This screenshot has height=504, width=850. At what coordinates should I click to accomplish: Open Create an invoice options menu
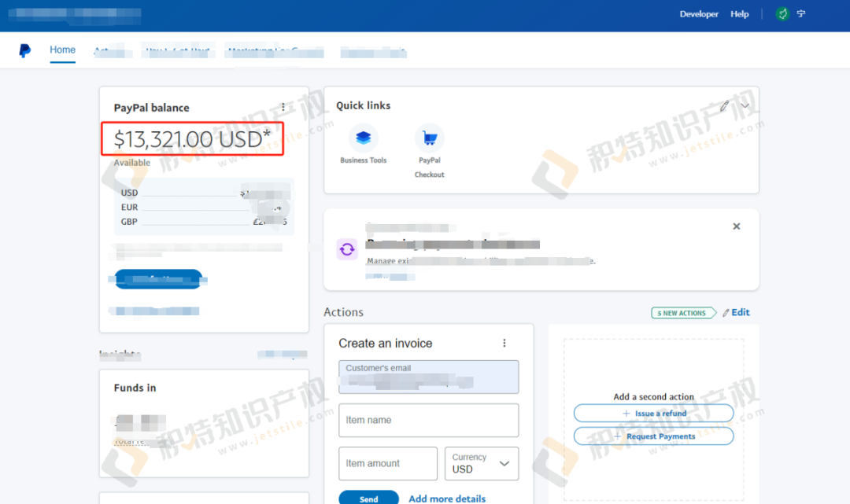(x=504, y=344)
